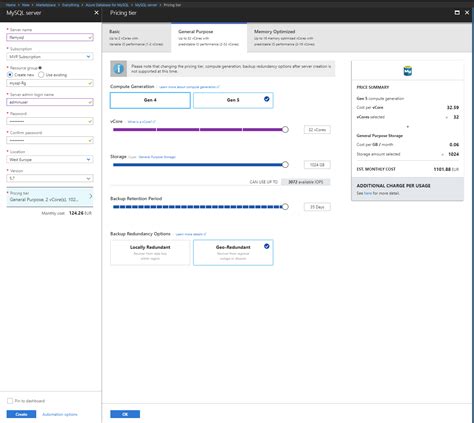474x423 pixels.
Task: Click Home in the breadcrumb
Action: [x=11, y=5]
